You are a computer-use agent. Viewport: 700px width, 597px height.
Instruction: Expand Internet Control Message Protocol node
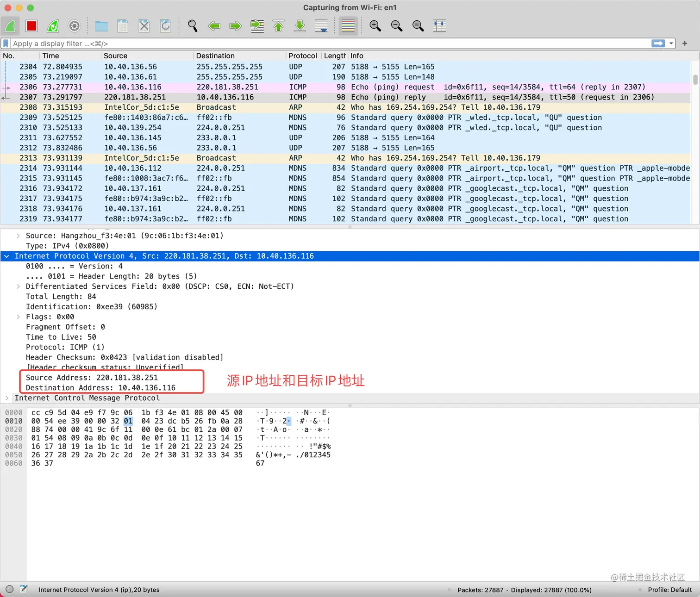(6, 398)
